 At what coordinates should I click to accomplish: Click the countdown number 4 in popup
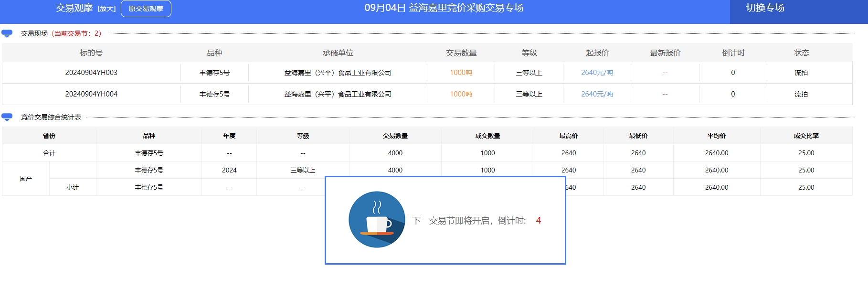click(539, 220)
